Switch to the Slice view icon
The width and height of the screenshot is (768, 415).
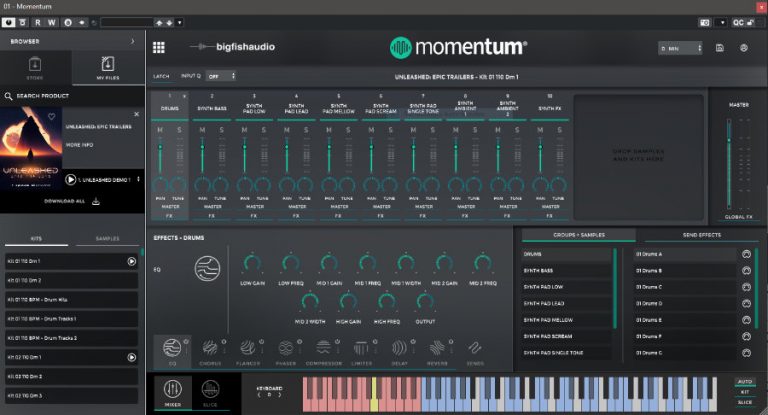[x=210, y=388]
